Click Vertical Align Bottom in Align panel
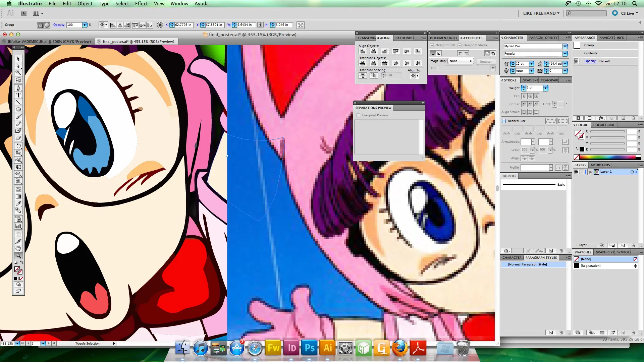 418,51
